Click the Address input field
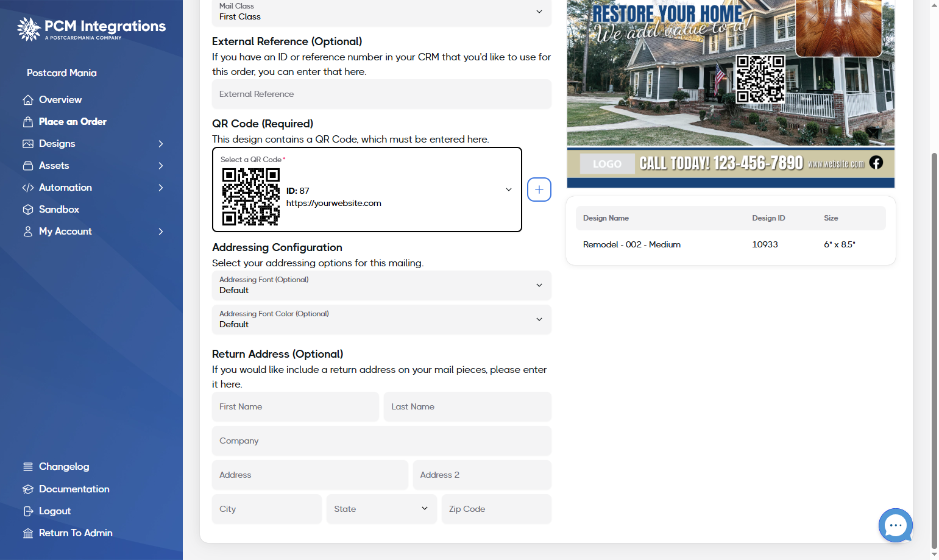Screen dimensions: 939x560 [310, 475]
